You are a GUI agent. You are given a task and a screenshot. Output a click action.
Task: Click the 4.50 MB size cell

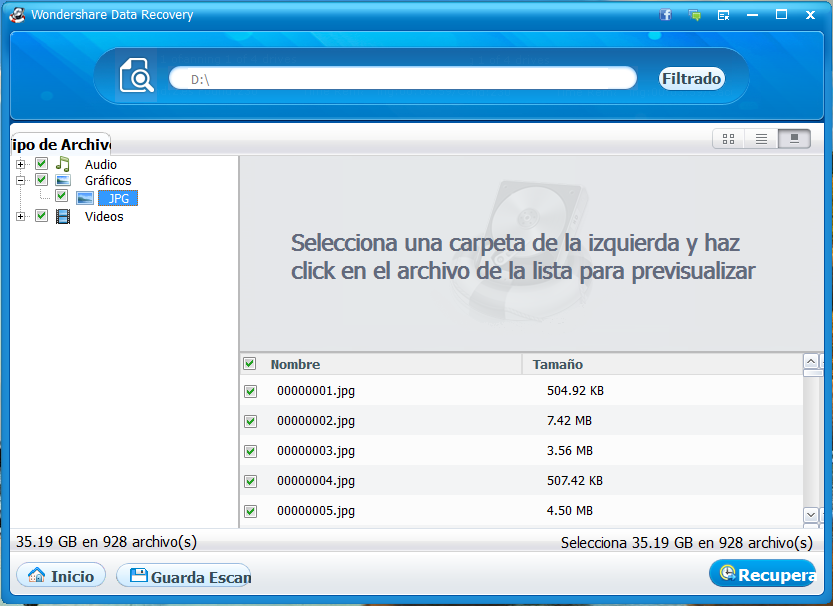[570, 511]
